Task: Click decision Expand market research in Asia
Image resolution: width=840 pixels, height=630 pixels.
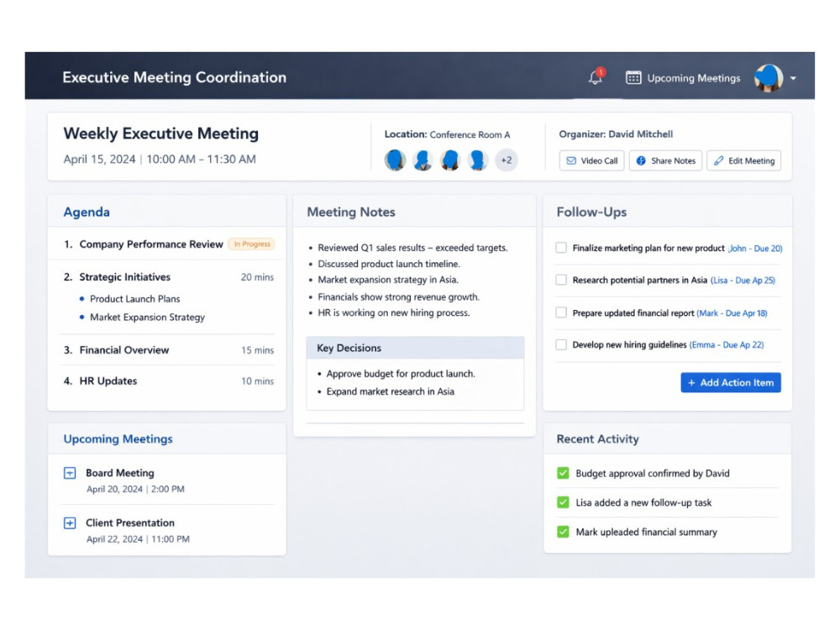Action: (391, 391)
